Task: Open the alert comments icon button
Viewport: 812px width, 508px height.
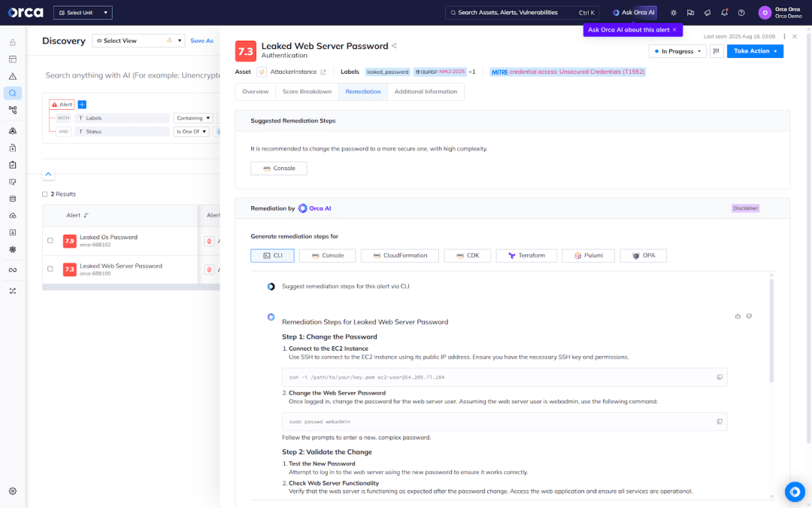Action: coord(717,51)
